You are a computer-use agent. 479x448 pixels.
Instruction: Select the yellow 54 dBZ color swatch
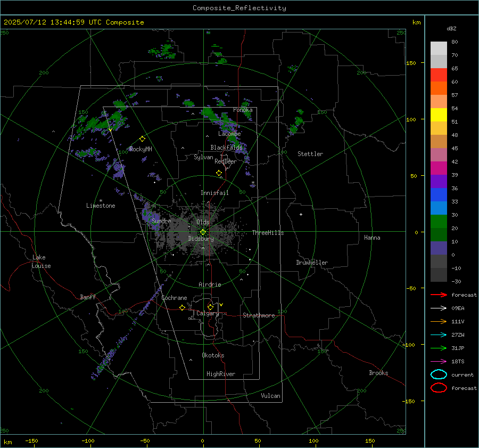(x=439, y=115)
